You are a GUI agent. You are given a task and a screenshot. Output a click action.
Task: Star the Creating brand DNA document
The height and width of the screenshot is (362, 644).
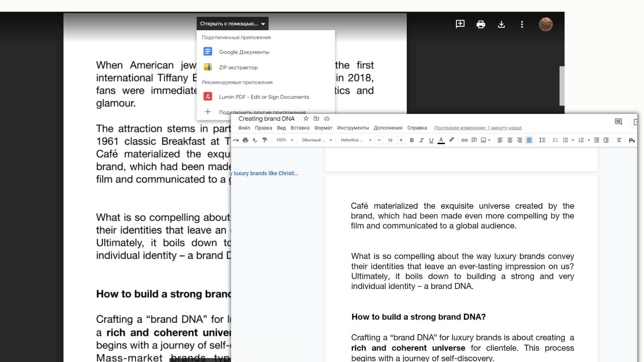point(306,119)
